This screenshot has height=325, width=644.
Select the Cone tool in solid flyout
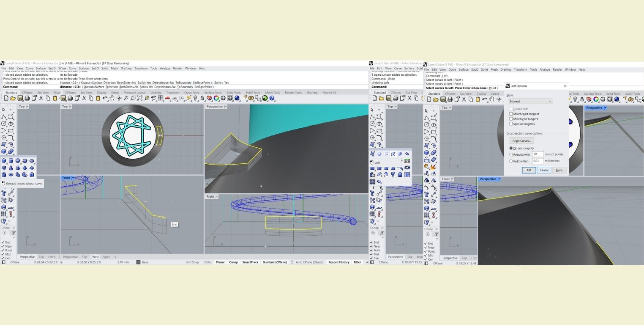(11, 168)
